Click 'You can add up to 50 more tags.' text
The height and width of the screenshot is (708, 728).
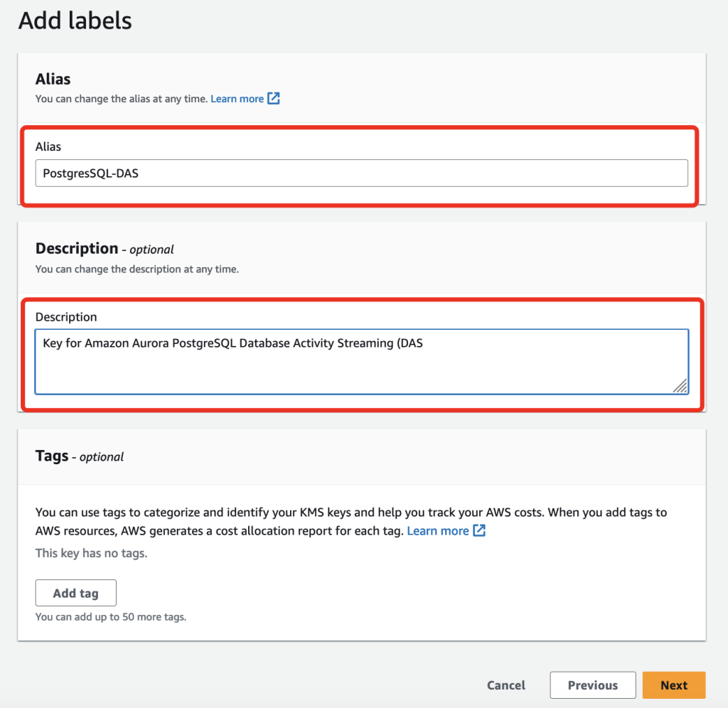point(111,617)
